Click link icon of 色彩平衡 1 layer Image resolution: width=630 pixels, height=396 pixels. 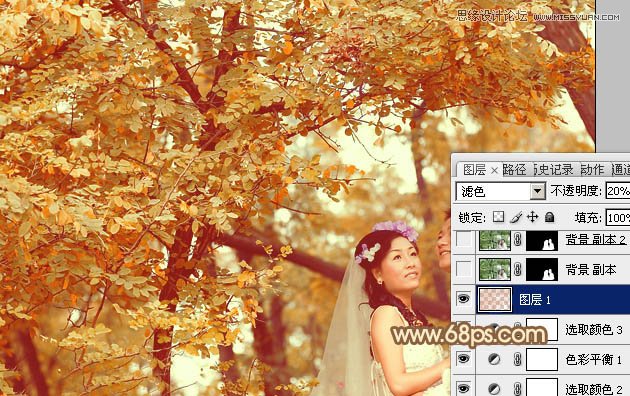518,359
